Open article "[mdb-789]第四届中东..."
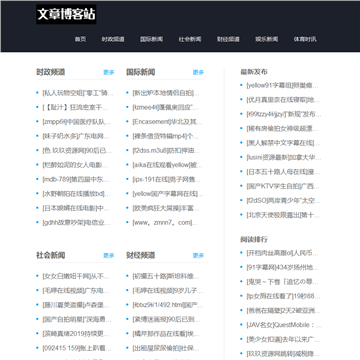360x360 pixels. pos(76,179)
